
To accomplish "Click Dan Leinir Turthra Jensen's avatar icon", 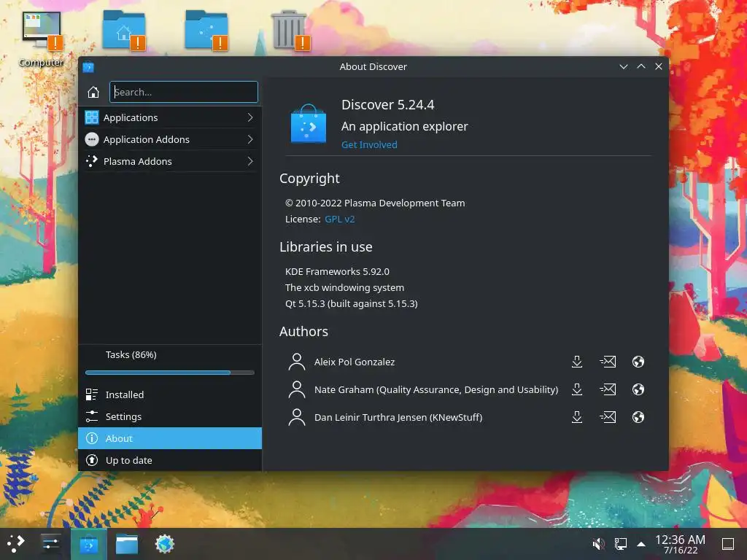I will (297, 417).
